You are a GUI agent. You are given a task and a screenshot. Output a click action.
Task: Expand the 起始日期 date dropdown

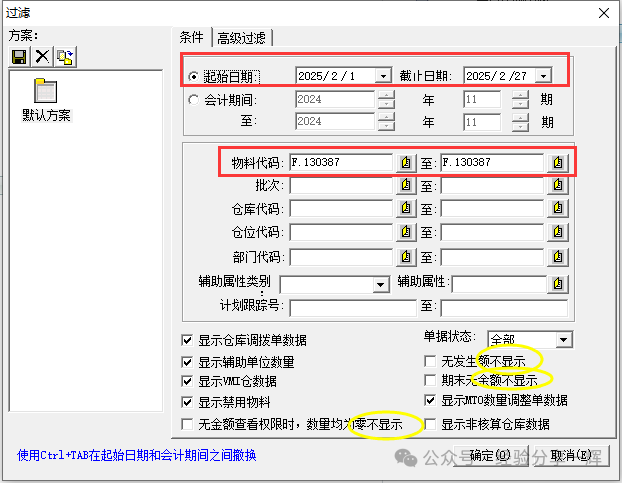[382, 76]
